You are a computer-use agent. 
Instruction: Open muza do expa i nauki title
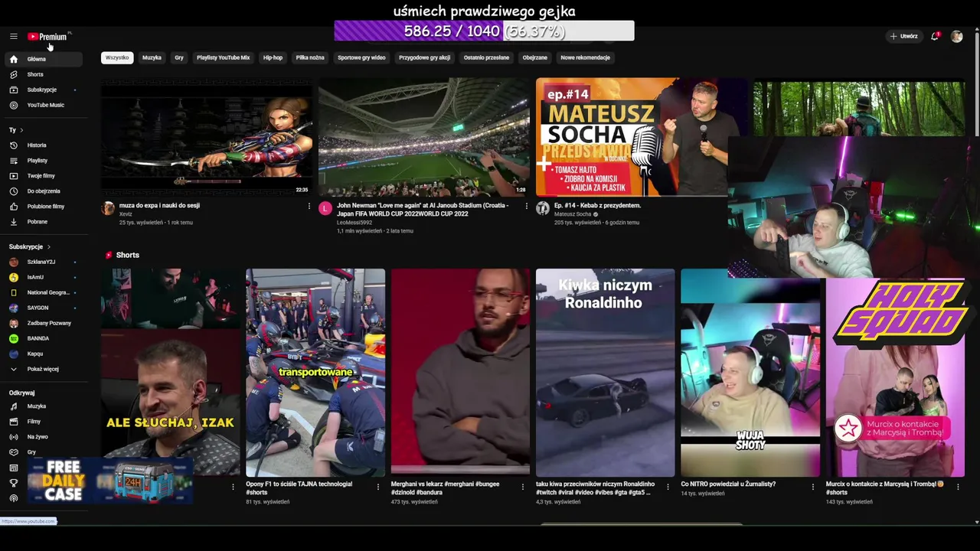[x=159, y=205]
